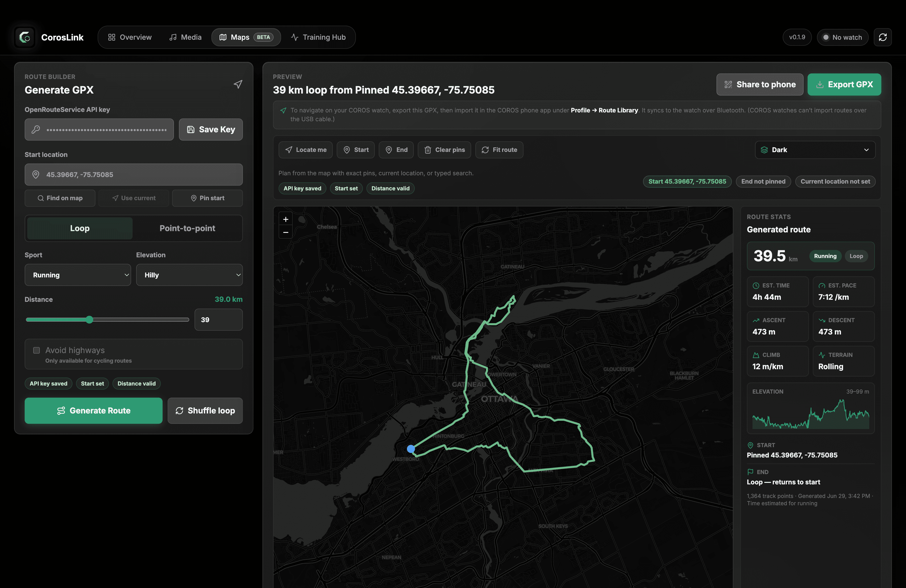Zoom out on the map with the minus button
Screen dimensions: 906x588
(285, 232)
